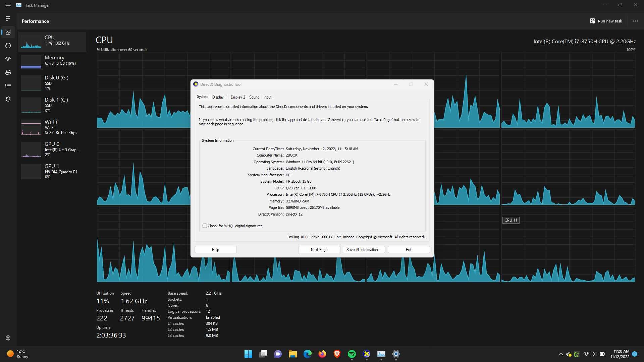Click Help button in DirectX Diagnostic Tool
Viewport: 644px width, 362px height.
[x=215, y=250]
